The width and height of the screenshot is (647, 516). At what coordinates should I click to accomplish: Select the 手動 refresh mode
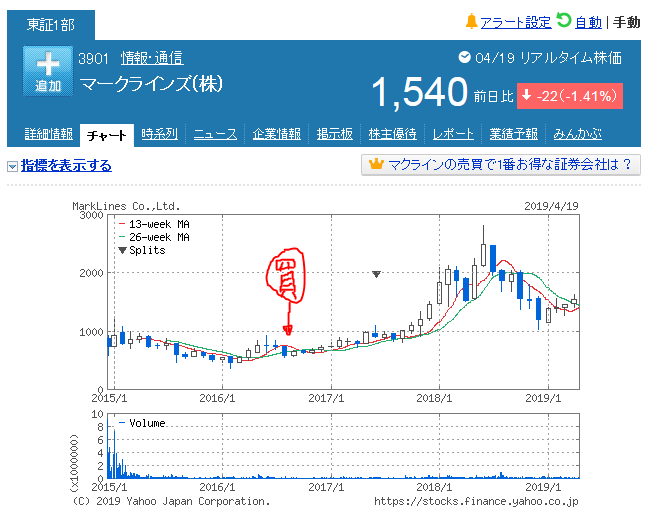[626, 22]
